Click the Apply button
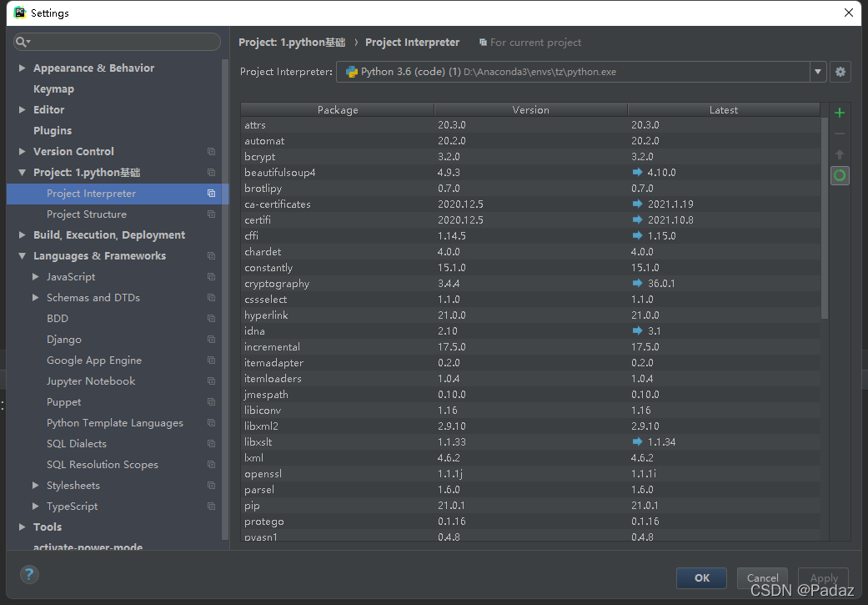The image size is (868, 605). coord(823,577)
